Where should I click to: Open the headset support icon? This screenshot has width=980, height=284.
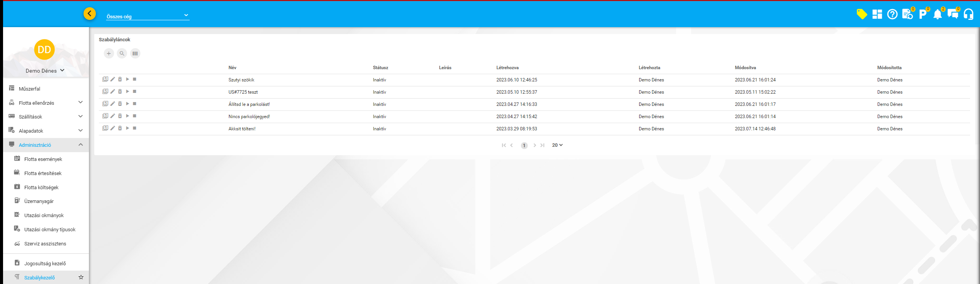[x=968, y=15]
